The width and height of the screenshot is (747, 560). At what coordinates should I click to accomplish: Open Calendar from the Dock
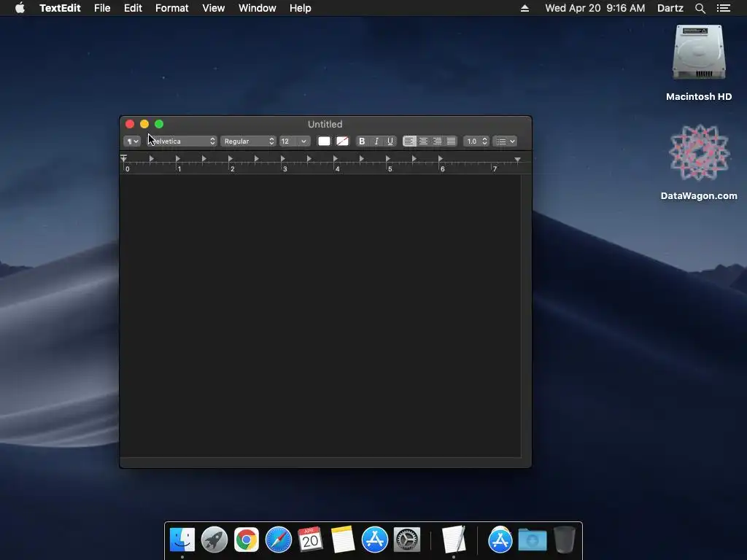310,540
